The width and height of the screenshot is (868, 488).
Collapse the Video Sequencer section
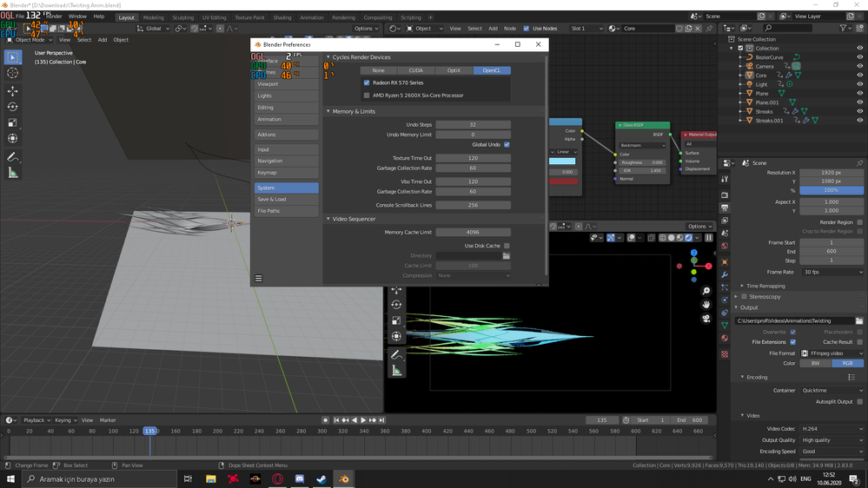tap(328, 219)
